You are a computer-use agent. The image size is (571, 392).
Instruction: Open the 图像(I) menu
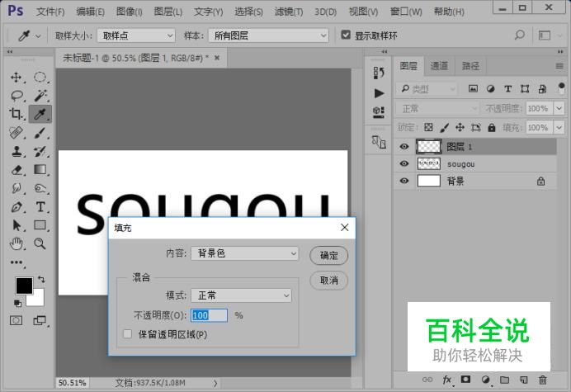coord(130,12)
